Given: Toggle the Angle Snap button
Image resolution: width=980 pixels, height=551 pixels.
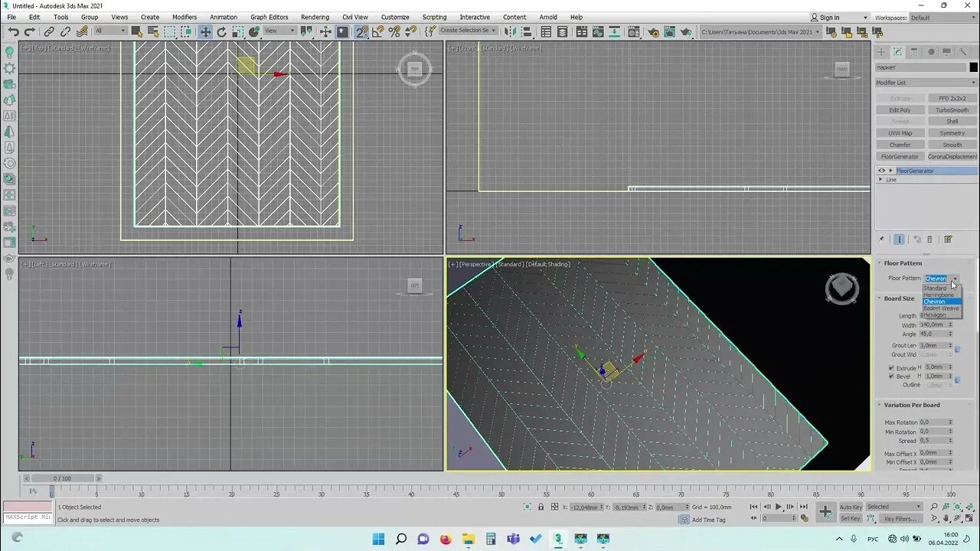Looking at the screenshot, I should [x=377, y=31].
